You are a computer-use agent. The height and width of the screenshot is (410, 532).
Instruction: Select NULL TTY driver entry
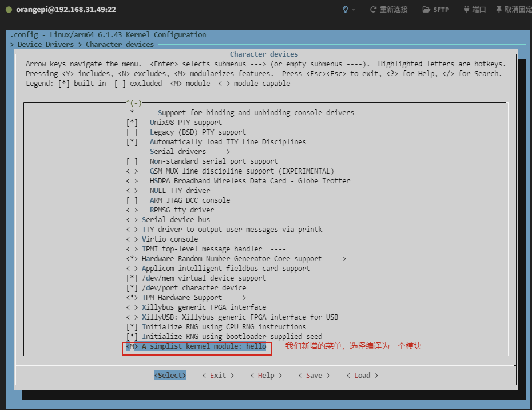pyautogui.click(x=168, y=191)
